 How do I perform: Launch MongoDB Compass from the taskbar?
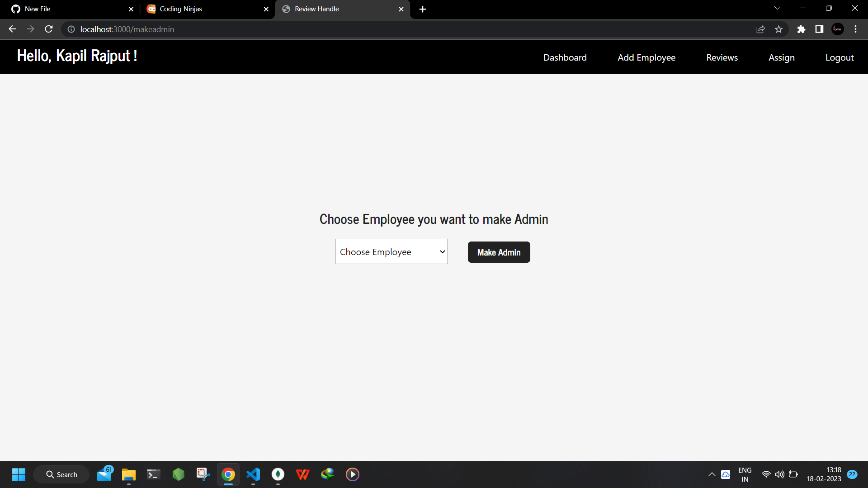point(278,474)
